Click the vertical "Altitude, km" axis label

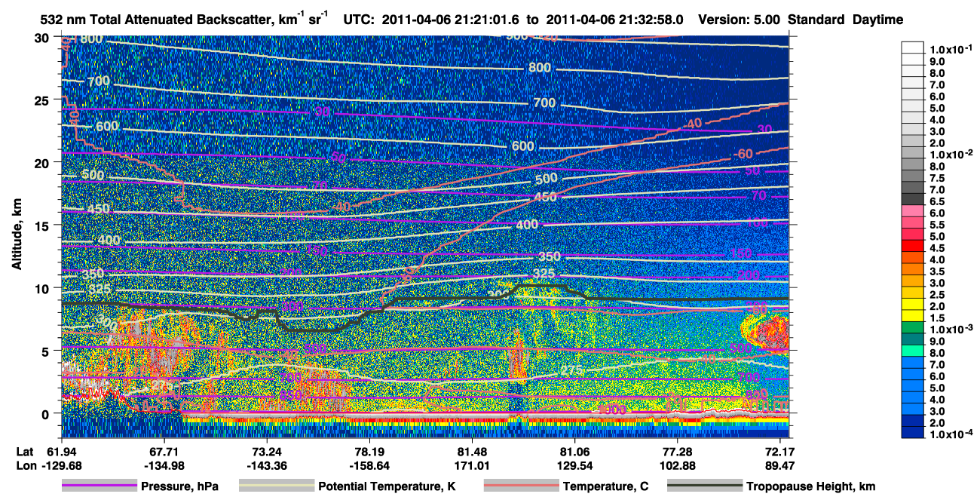coord(16,235)
